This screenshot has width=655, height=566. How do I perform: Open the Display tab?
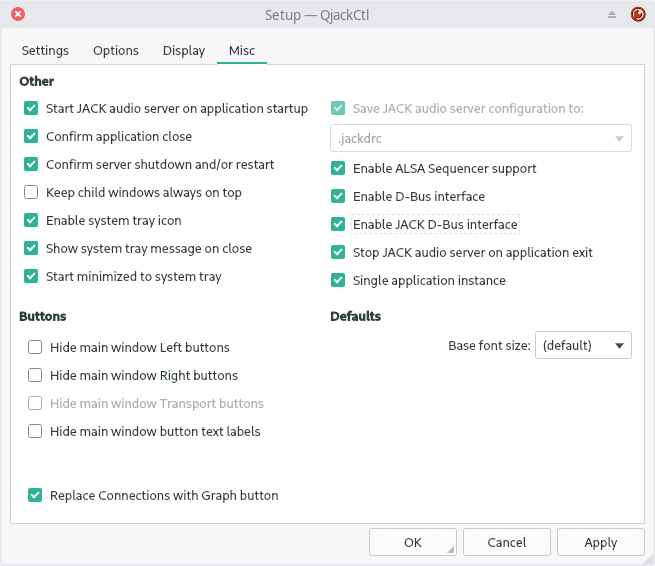click(184, 51)
